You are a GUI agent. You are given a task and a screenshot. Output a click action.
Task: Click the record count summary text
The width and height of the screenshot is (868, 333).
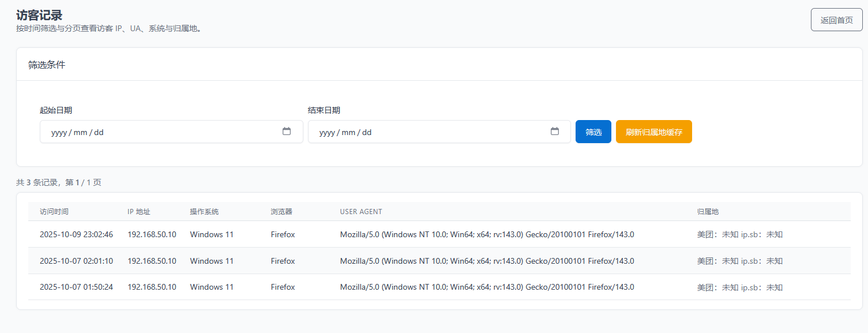coord(59,182)
